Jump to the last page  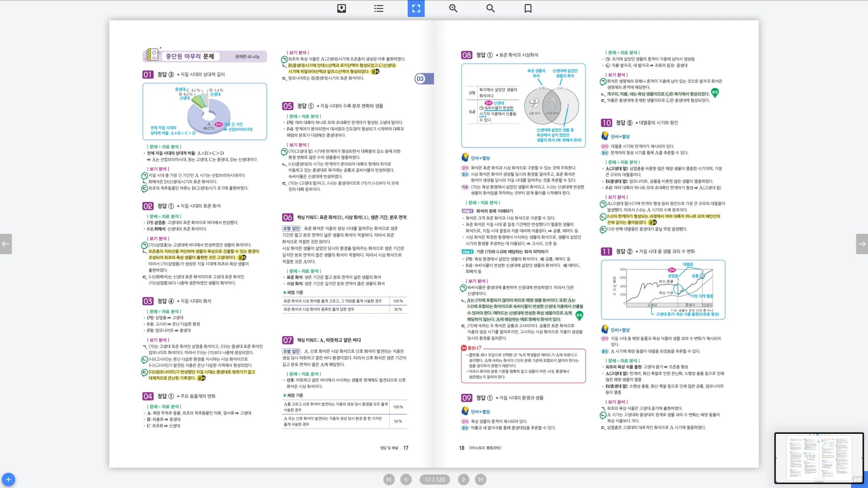point(480,479)
